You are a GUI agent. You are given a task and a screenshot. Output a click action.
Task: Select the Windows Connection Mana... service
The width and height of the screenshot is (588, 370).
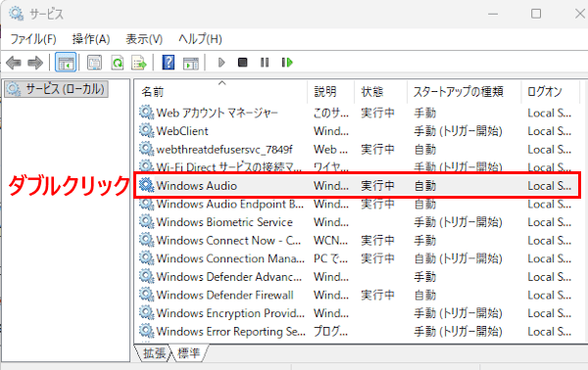click(230, 258)
